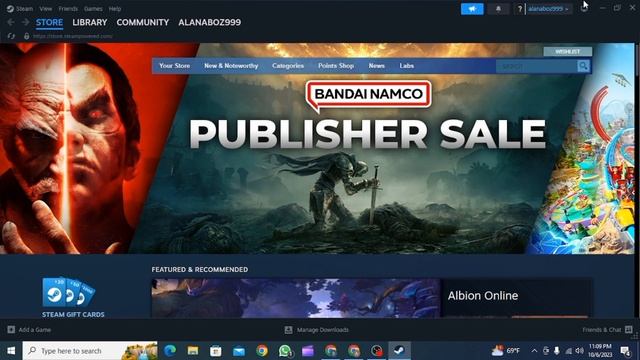Viewport: 640px width, 360px height.
Task: Click the lock icon beside the URL
Action: pyautogui.click(x=27, y=36)
